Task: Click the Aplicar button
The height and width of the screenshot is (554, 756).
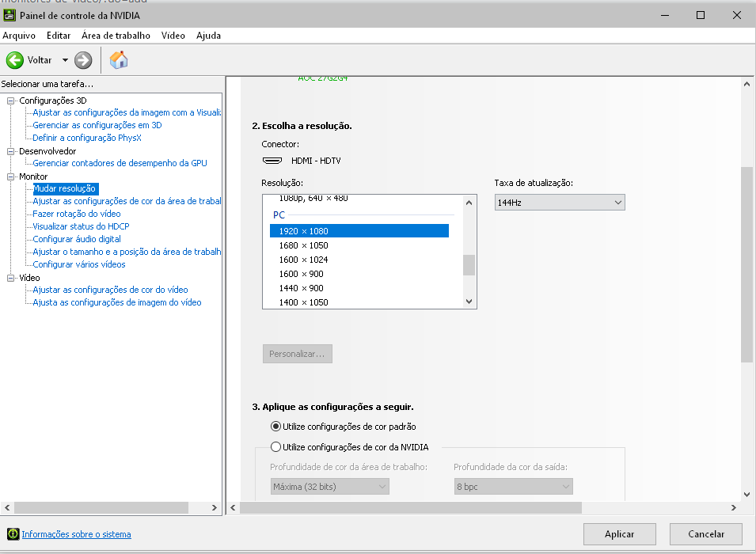Action: (620, 533)
